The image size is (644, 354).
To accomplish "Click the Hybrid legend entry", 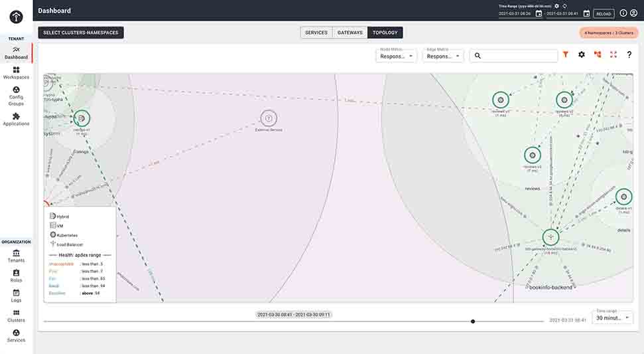I will [x=60, y=217].
